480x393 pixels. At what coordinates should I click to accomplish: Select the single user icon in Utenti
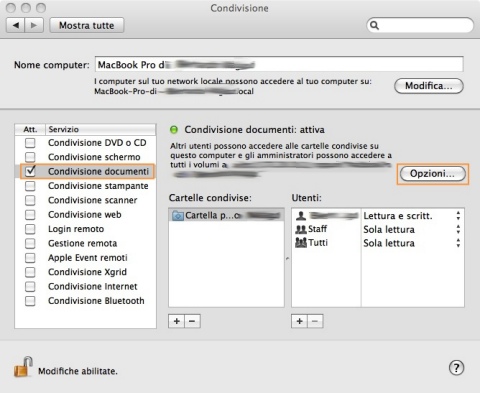(301, 216)
